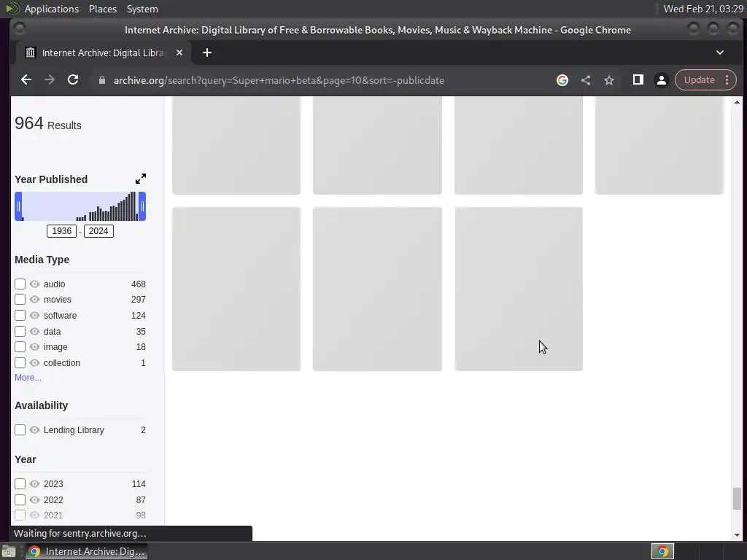Screen dimensions: 747x560
Task: Click the address bar URL
Action: pyautogui.click(x=279, y=80)
